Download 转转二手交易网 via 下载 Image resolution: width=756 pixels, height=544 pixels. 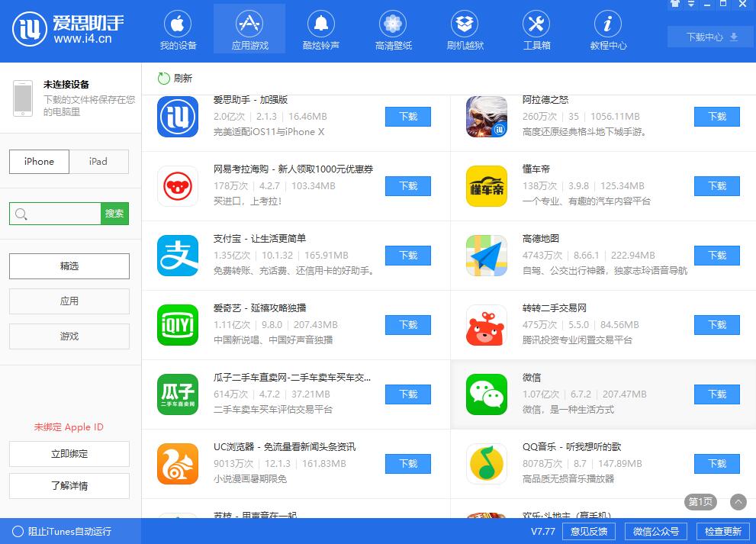click(717, 325)
